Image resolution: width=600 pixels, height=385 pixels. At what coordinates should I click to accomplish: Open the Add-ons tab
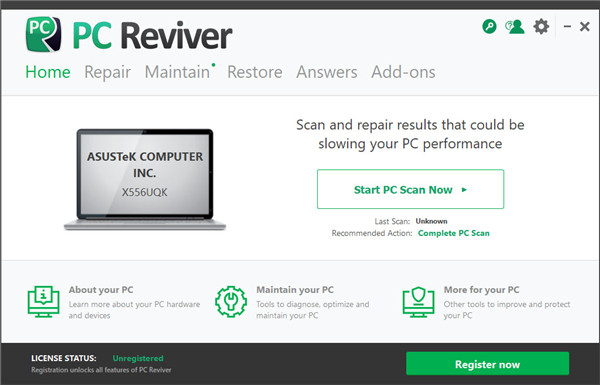click(403, 72)
